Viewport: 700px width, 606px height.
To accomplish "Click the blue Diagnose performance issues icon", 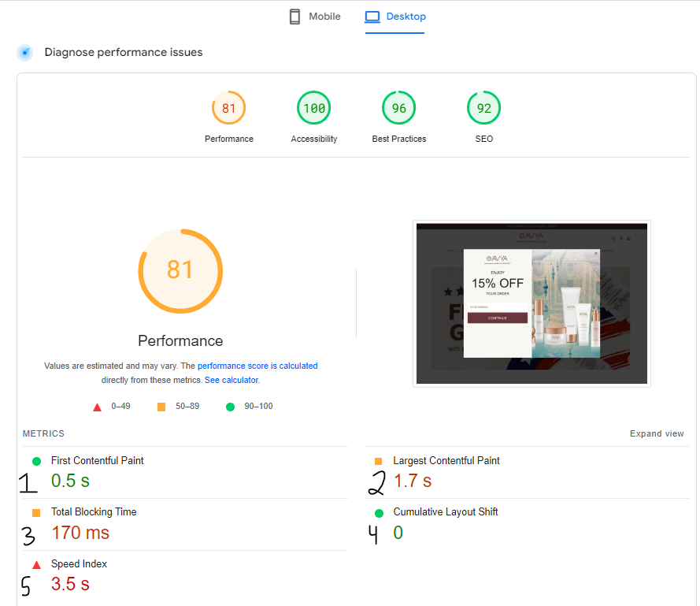I will [25, 53].
